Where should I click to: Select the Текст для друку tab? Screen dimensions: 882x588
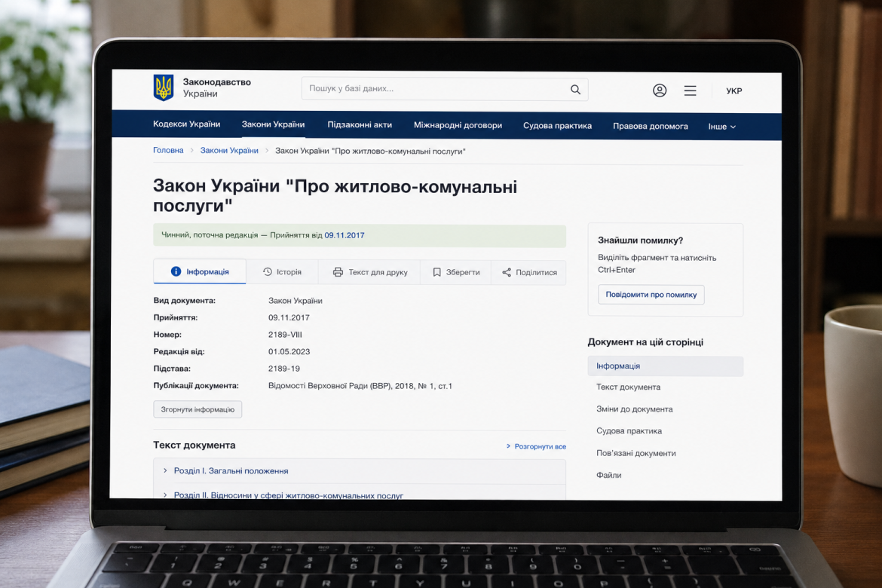coord(369,272)
